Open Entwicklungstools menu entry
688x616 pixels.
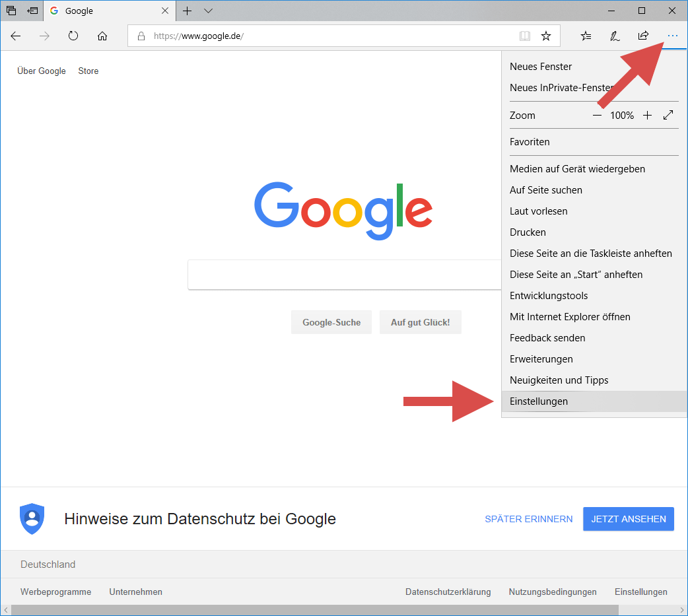(594, 296)
